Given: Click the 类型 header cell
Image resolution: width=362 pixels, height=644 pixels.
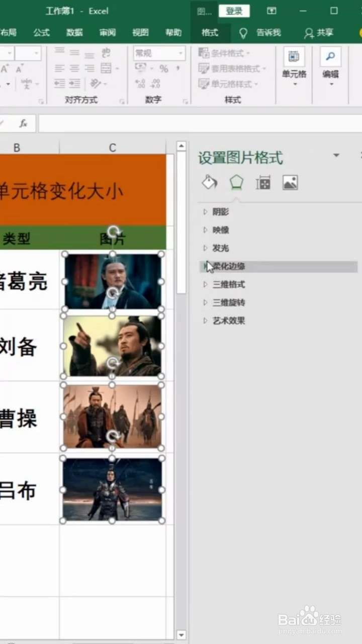Looking at the screenshot, I should (x=30, y=238).
